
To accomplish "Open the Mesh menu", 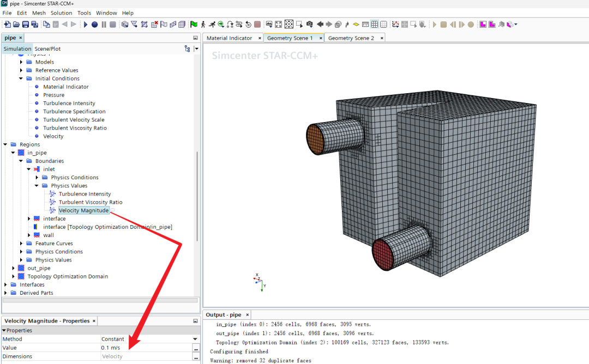I will (39, 13).
